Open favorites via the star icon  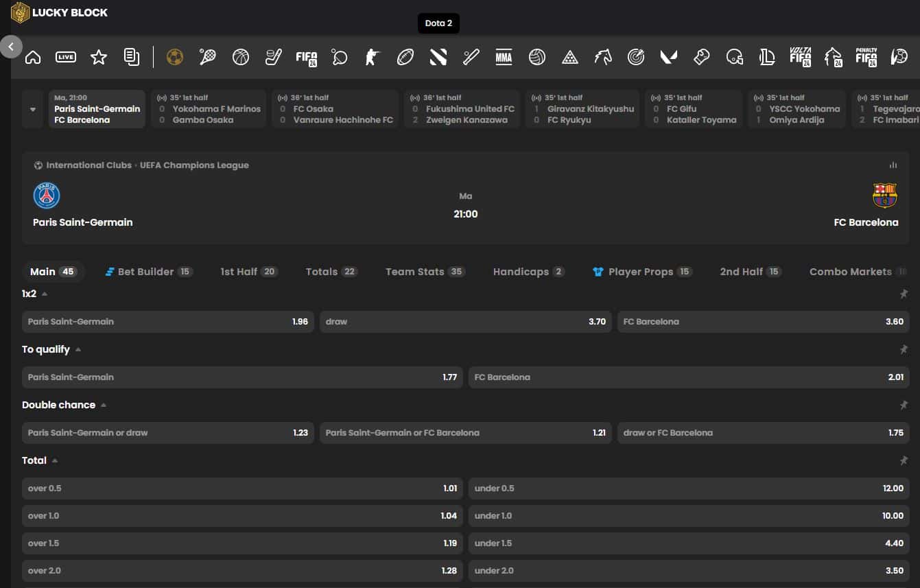tap(99, 58)
